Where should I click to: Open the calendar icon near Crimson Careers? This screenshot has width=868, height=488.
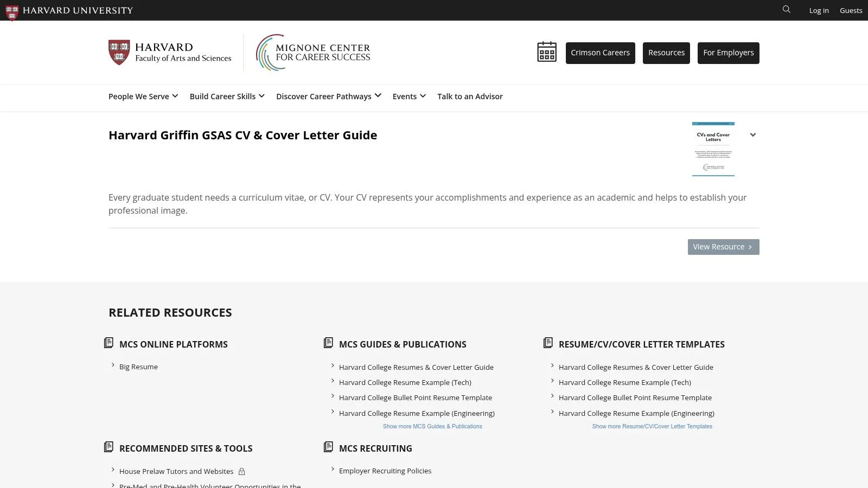[546, 52]
